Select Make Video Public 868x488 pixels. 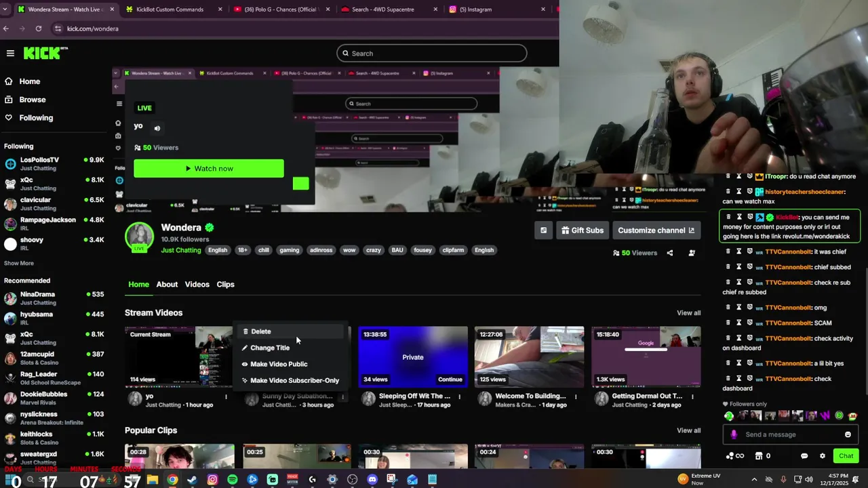pos(290,364)
